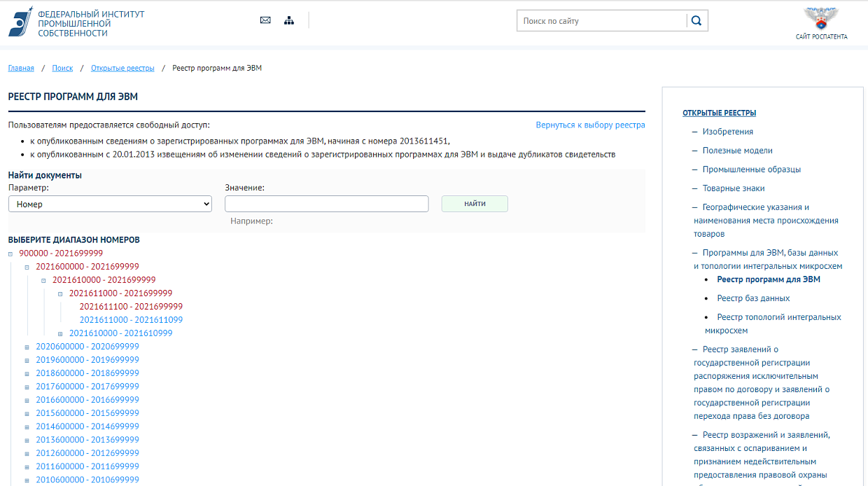Click the envelope mail icon in header

click(x=265, y=20)
